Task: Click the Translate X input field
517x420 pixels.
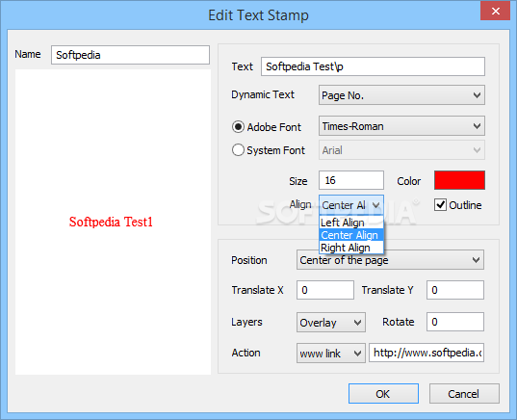Action: (325, 290)
